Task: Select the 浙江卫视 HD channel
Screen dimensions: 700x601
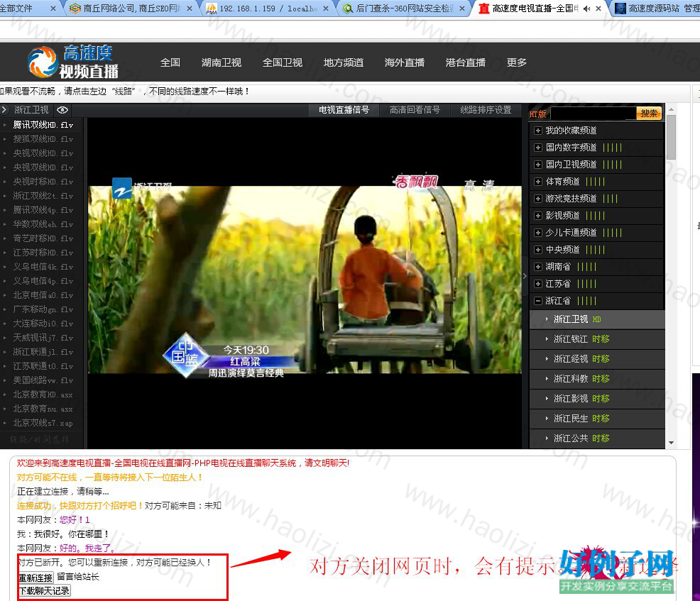Action: click(596, 319)
